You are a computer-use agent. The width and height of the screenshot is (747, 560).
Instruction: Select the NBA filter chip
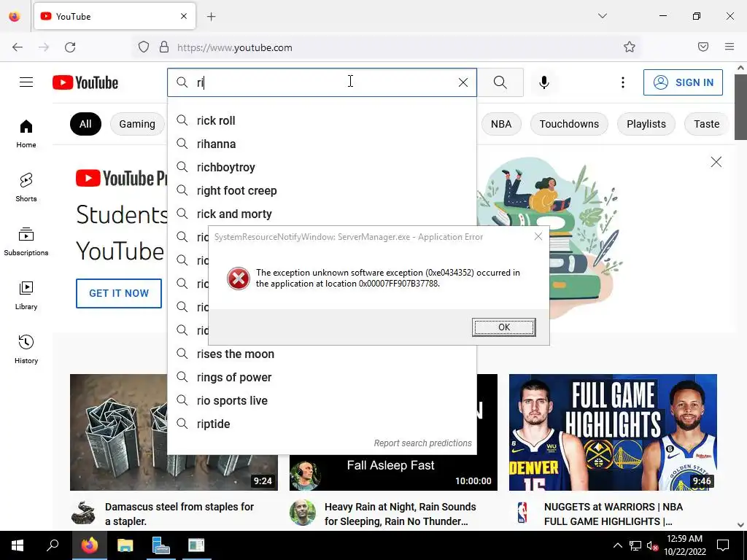click(x=501, y=124)
